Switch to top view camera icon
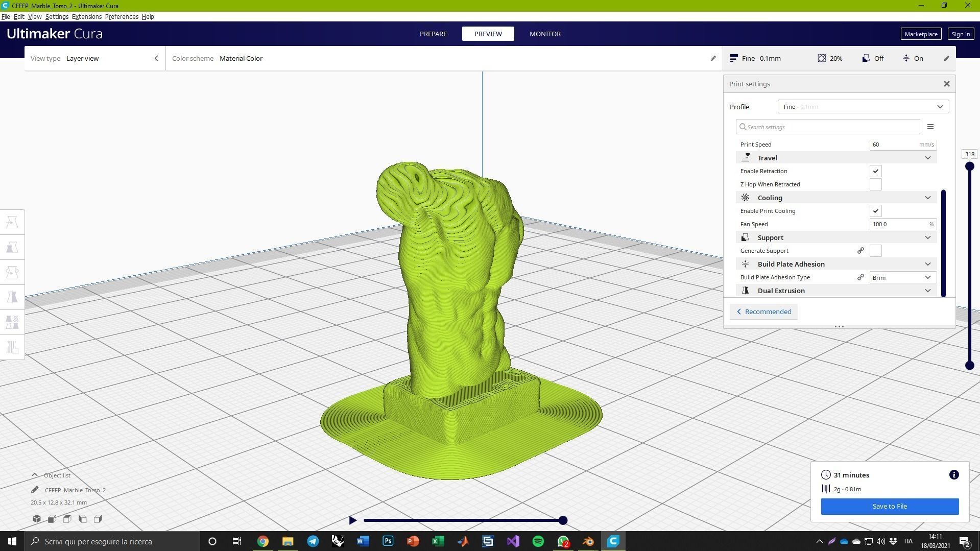This screenshot has height=551, width=980. (67, 519)
